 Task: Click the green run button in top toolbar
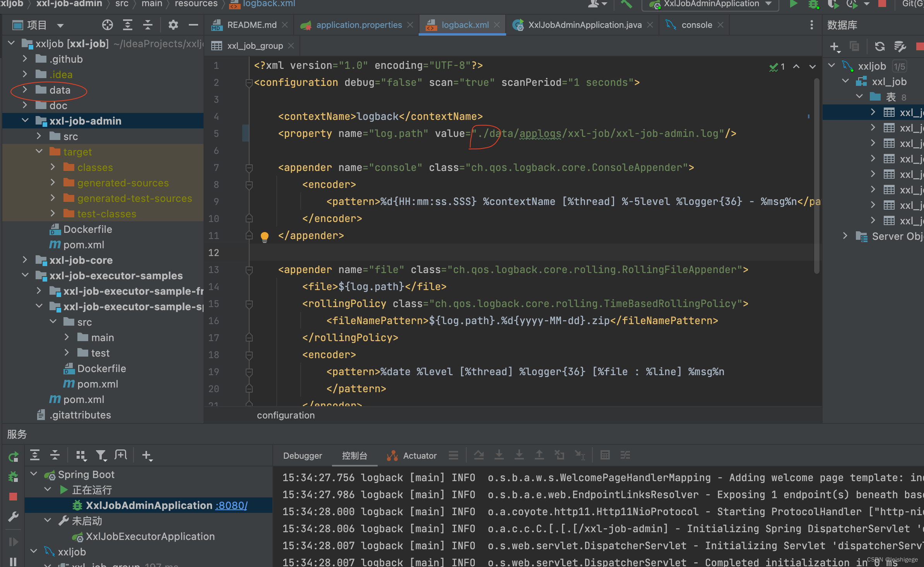click(x=793, y=4)
